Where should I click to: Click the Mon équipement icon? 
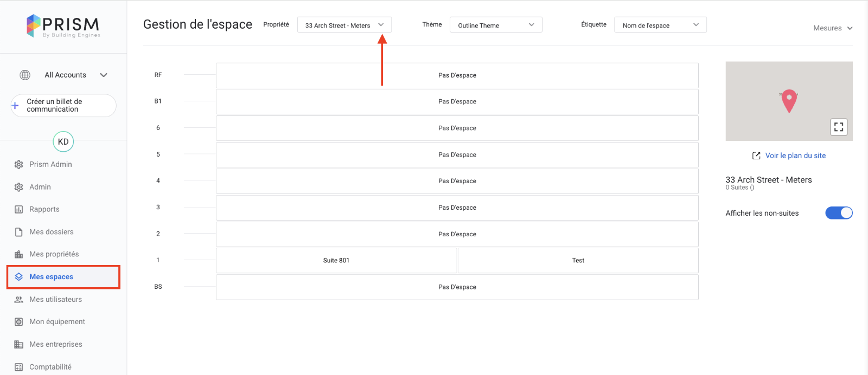coord(19,322)
